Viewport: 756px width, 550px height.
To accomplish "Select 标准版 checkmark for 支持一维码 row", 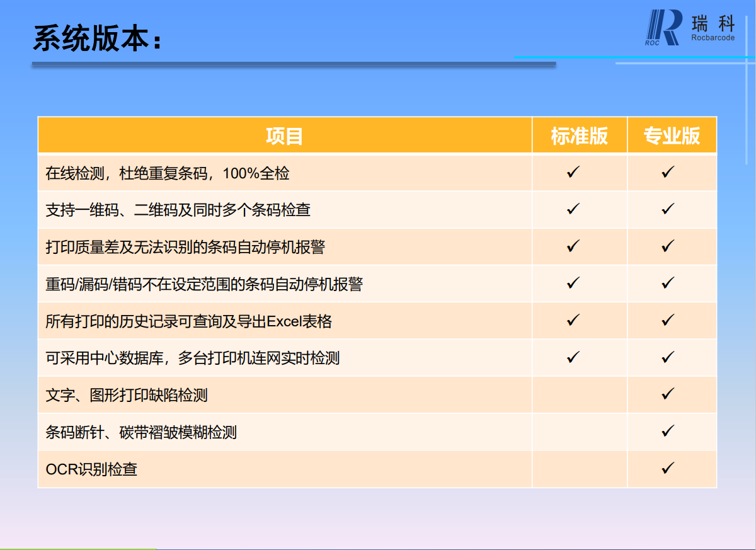I will pos(573,209).
